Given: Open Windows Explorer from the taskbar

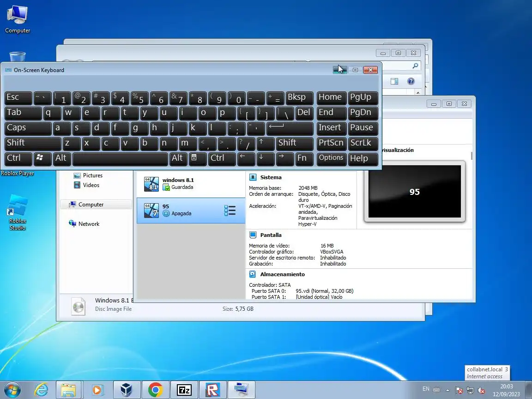Looking at the screenshot, I should (68, 390).
